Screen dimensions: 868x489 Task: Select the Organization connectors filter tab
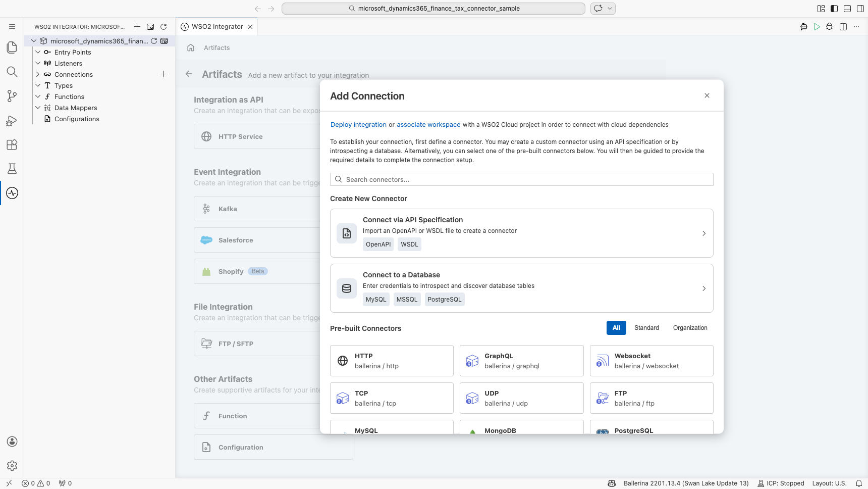click(690, 328)
